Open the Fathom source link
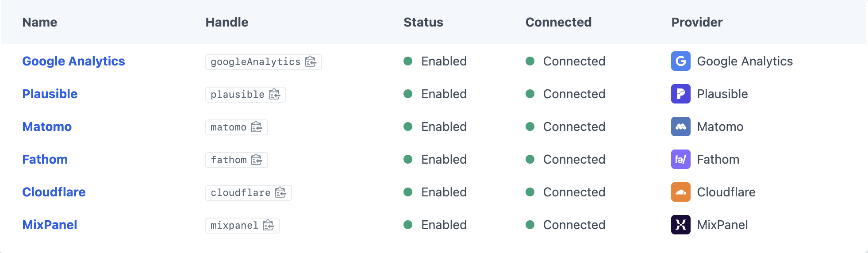The image size is (868, 253). pos(45,159)
